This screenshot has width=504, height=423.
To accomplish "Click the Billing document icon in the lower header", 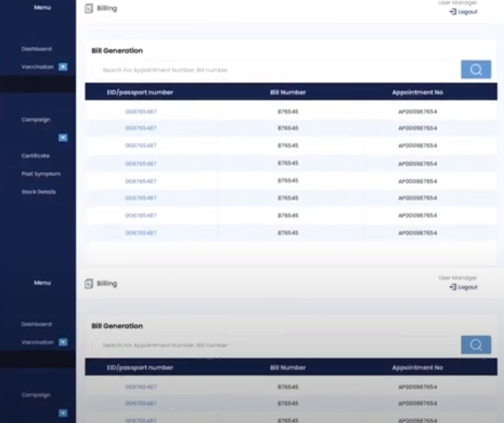I will coord(89,283).
